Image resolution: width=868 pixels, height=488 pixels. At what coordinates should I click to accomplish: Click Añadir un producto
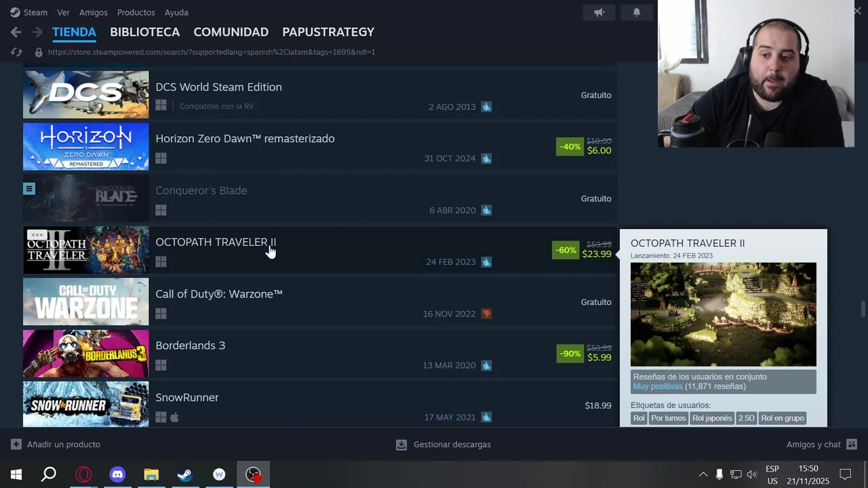tap(56, 445)
